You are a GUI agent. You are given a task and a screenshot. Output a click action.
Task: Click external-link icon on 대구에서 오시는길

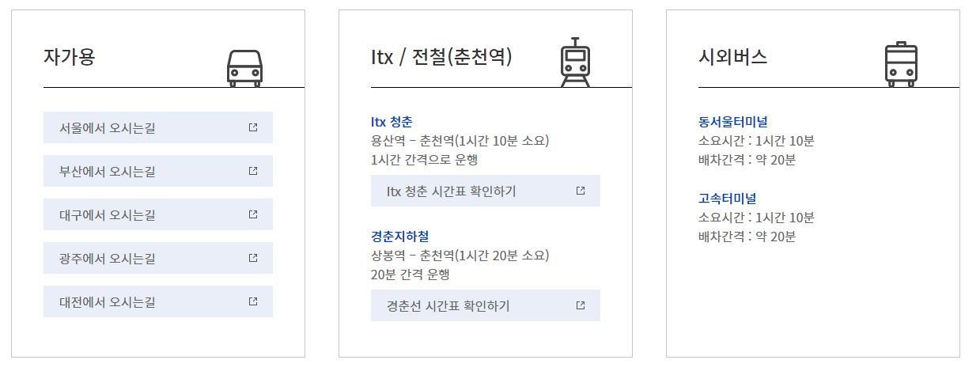click(x=253, y=214)
